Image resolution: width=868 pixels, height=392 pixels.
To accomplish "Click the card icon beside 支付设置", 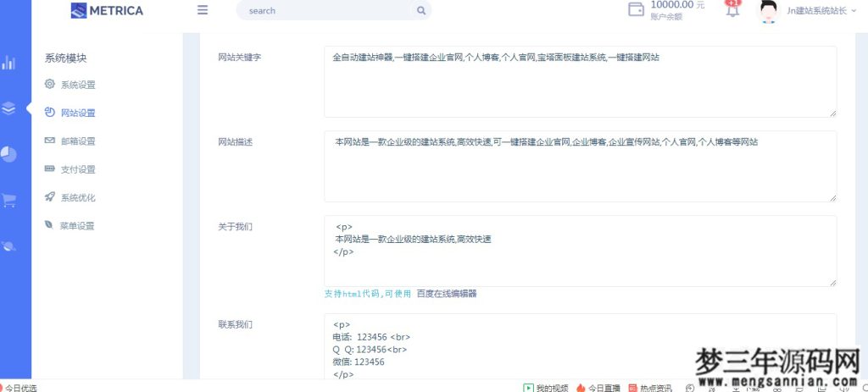I will click(50, 168).
